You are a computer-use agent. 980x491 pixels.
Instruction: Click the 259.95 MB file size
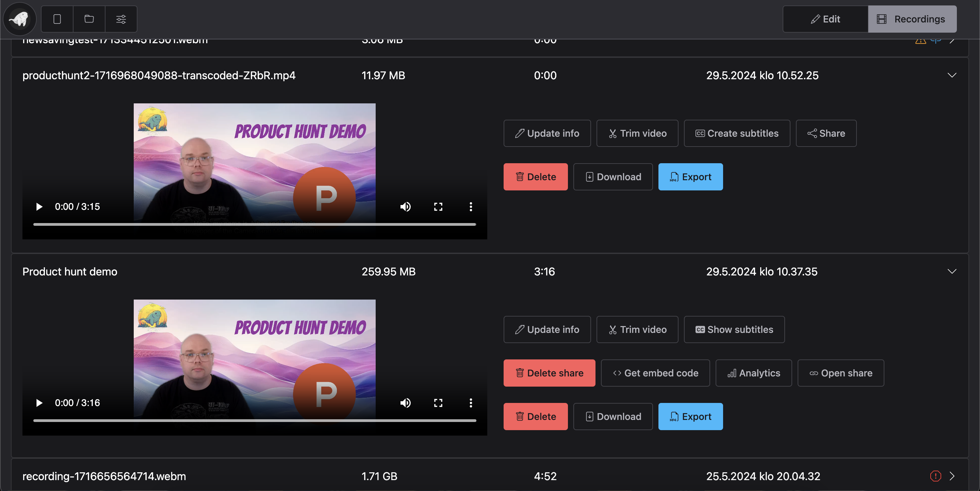tap(388, 271)
